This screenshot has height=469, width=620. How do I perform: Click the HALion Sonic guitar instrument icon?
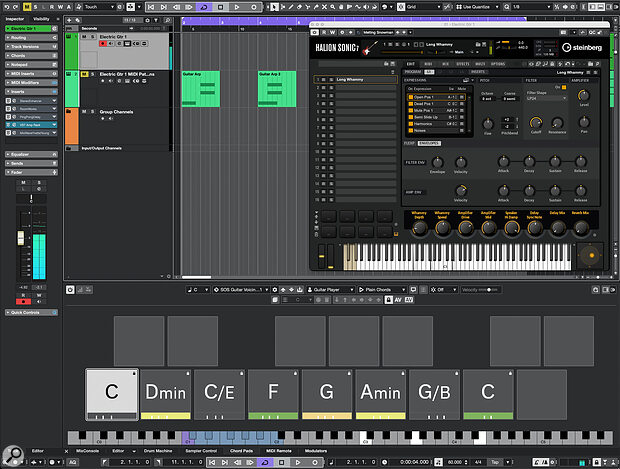coord(370,48)
